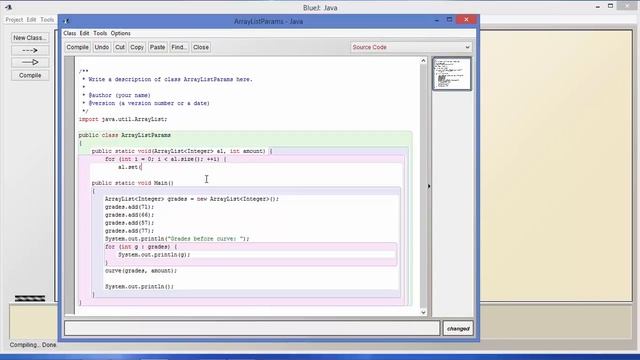Image resolution: width=640 pixels, height=360 pixels.
Task: Click the Copy toolbar button
Action: (137, 47)
